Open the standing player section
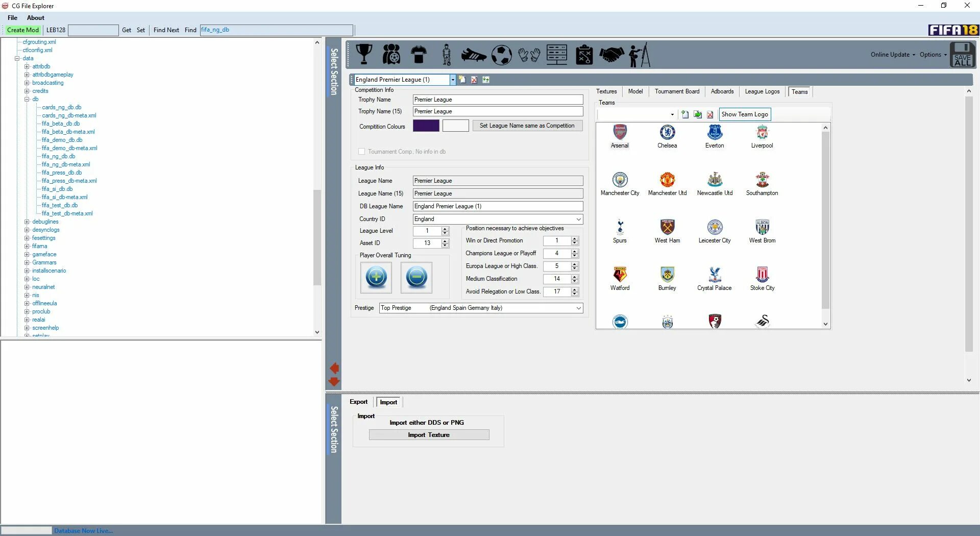The width and height of the screenshot is (980, 536). coord(447,54)
